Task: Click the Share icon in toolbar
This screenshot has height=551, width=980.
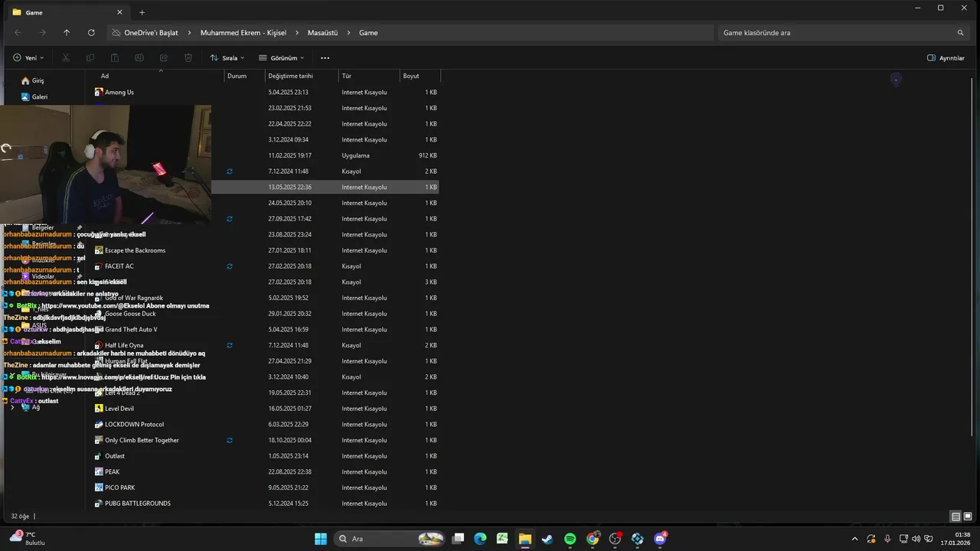Action: coord(164,58)
